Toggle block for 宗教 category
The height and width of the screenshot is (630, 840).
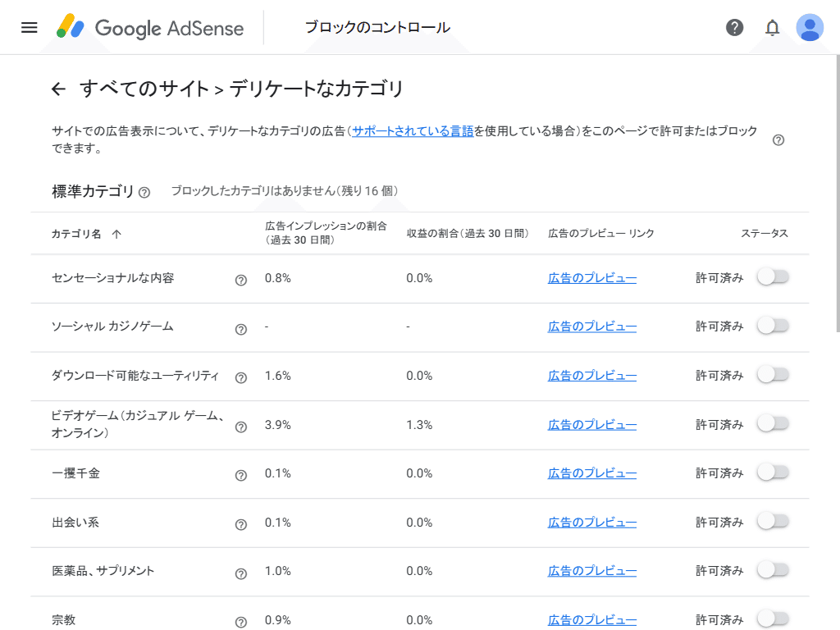pyautogui.click(x=773, y=619)
